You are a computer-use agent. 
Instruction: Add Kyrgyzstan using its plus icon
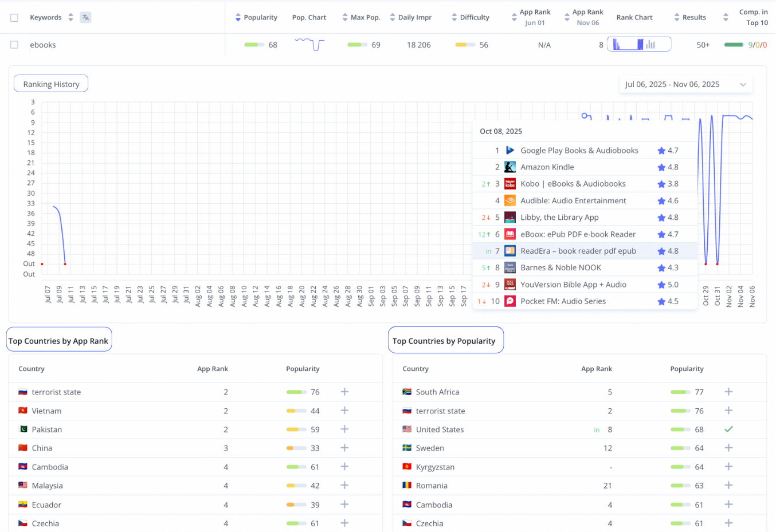click(x=728, y=467)
